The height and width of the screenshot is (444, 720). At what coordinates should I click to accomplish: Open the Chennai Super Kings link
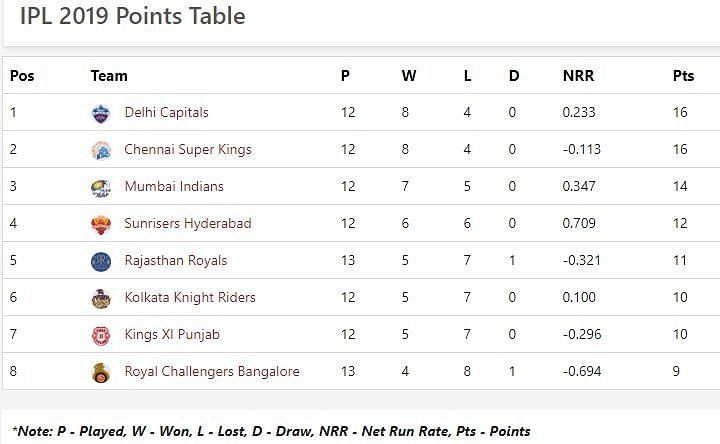pos(187,150)
